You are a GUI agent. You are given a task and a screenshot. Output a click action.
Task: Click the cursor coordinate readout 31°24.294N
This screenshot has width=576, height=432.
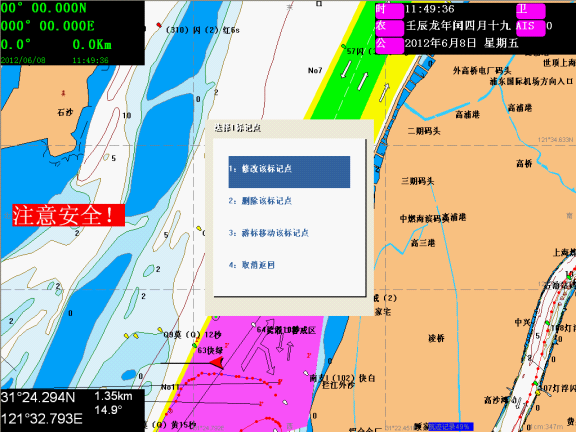click(x=38, y=397)
